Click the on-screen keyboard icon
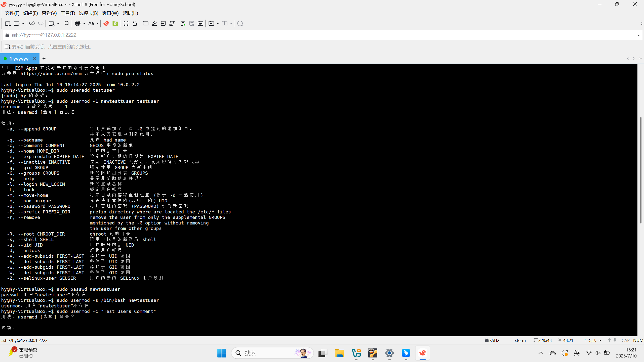 tap(145, 23)
